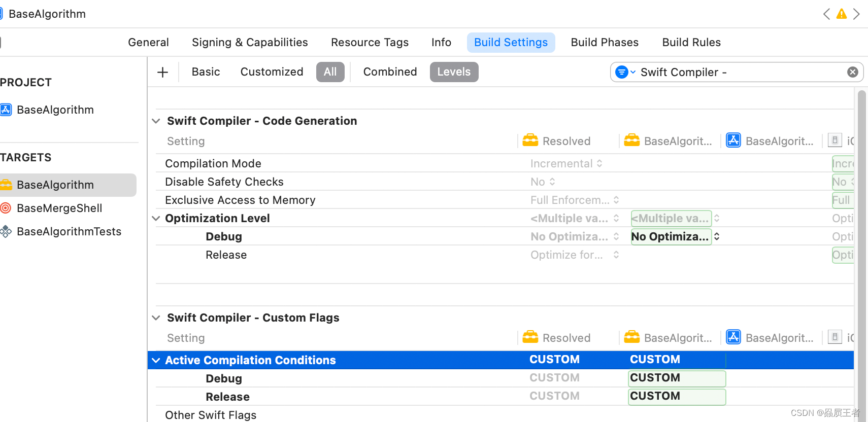This screenshot has width=868, height=422.
Task: Toggle the Levels view
Action: pyautogui.click(x=454, y=72)
